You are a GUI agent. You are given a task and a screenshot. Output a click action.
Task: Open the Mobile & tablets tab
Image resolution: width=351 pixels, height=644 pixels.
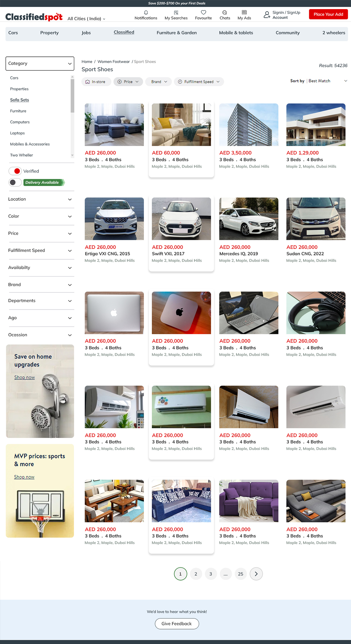pos(236,33)
